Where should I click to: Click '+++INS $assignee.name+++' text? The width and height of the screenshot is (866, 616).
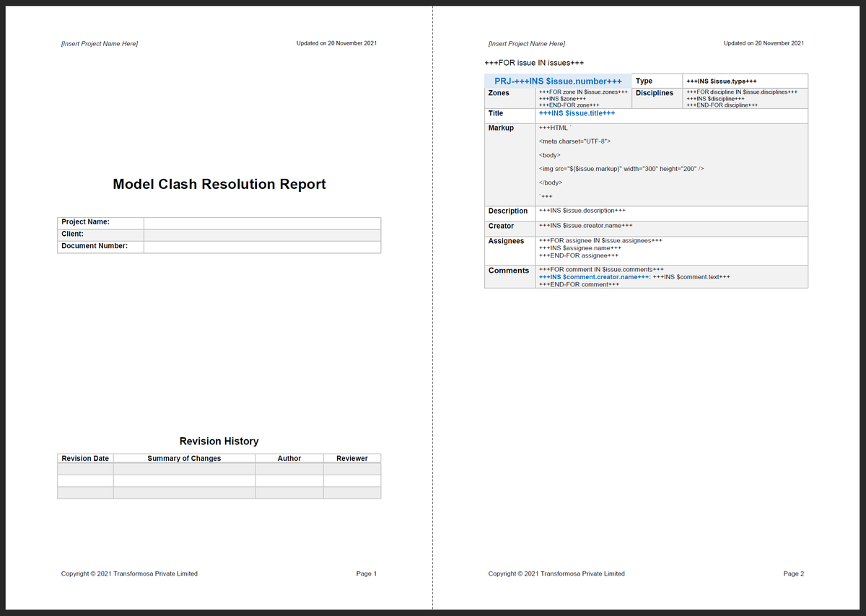click(580, 248)
